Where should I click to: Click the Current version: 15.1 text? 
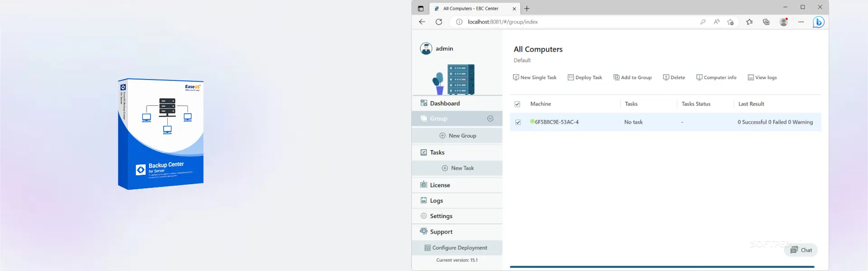(x=457, y=260)
